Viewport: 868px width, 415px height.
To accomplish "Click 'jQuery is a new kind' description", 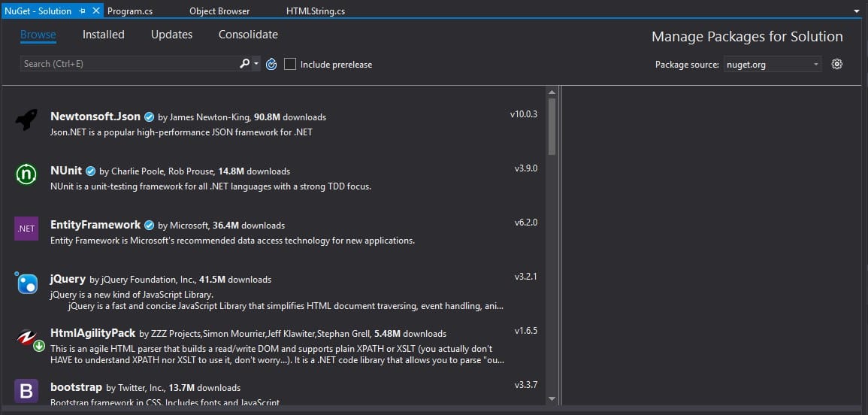I will pyautogui.click(x=132, y=294).
